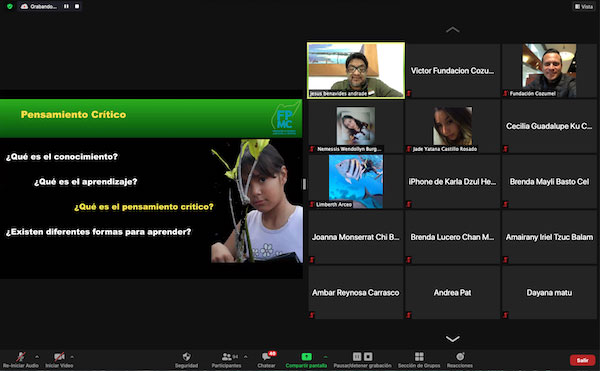600x371 pixels.
Task: Open Chatear with unread badge
Action: coord(267,360)
